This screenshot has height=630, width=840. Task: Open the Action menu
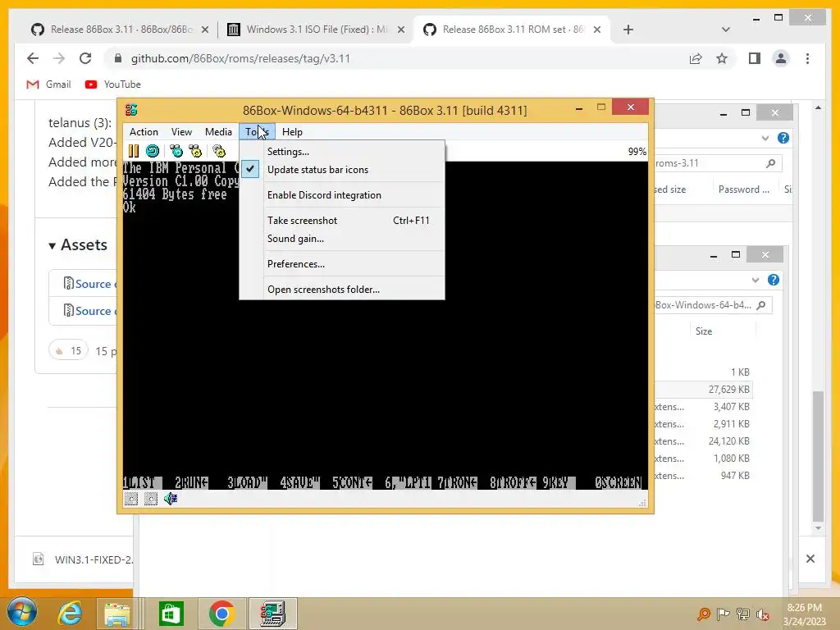(144, 132)
